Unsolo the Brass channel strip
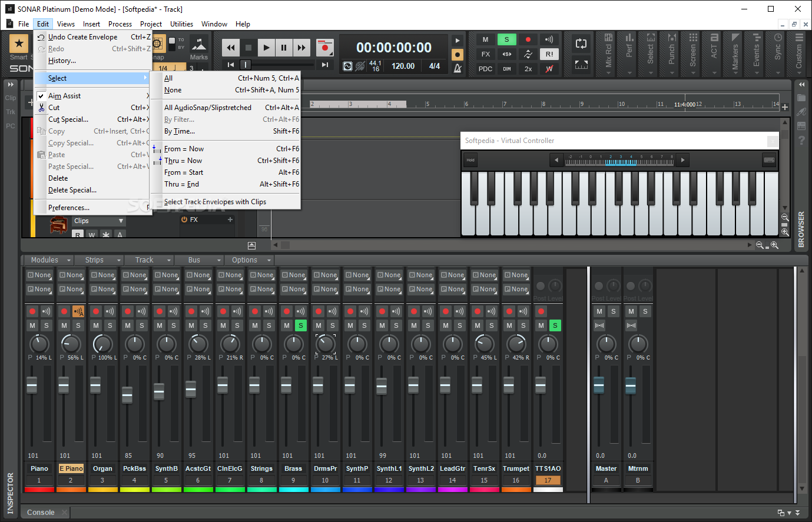Screen dimensions: 812x522 click(301, 325)
